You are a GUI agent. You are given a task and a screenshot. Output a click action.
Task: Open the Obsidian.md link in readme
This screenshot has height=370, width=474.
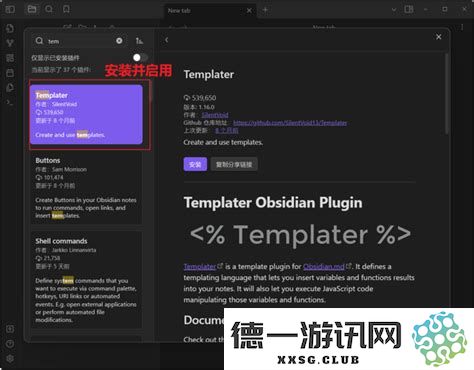coord(324,267)
